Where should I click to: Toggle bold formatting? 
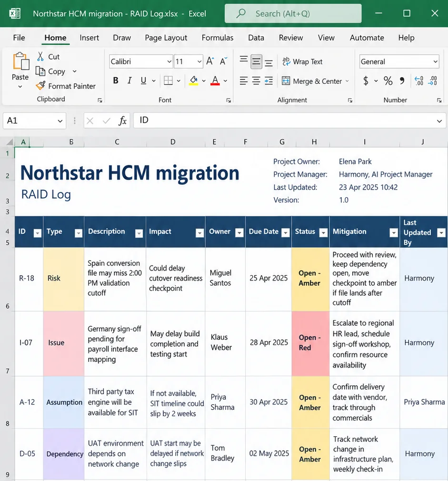[x=116, y=80]
